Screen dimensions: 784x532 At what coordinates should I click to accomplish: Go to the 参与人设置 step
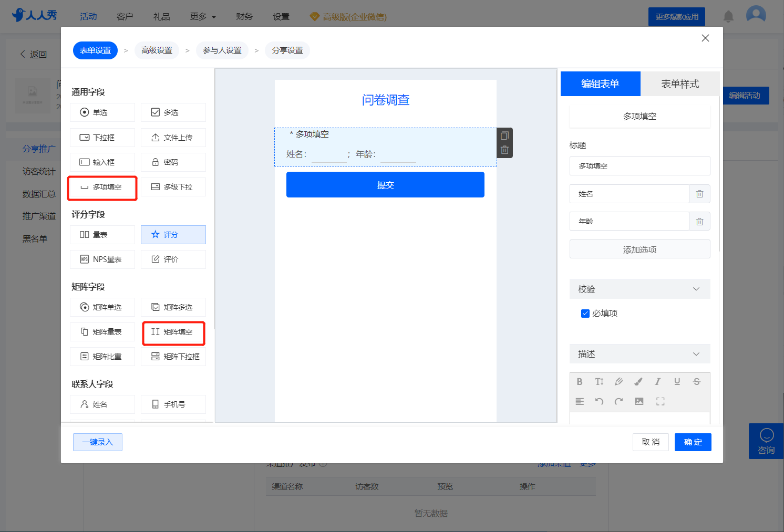(x=222, y=50)
